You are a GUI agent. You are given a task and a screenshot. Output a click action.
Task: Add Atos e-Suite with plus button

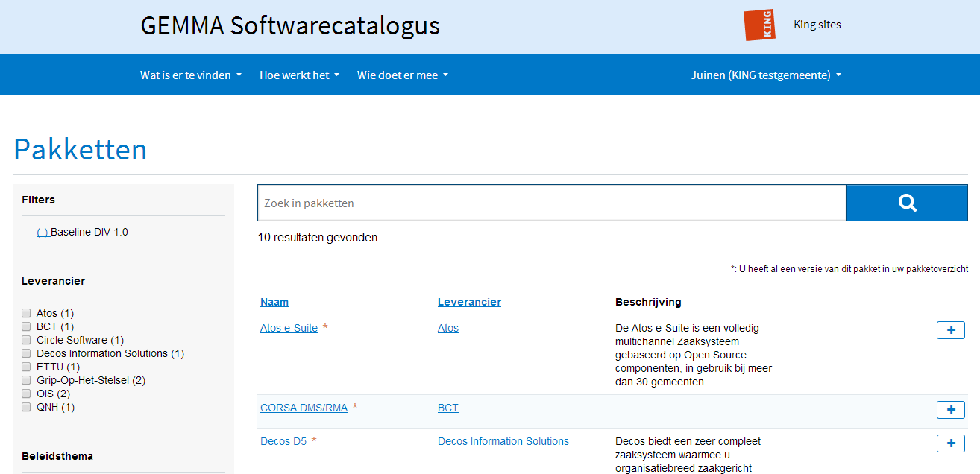(951, 330)
